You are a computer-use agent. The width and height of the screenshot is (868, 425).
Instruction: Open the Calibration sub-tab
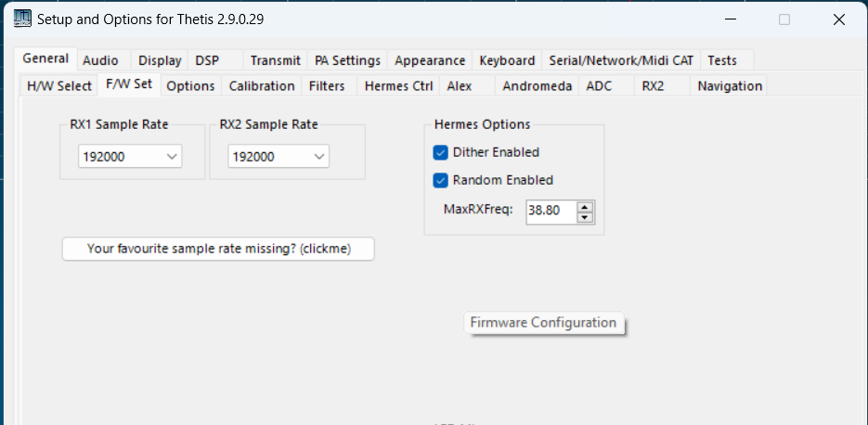pos(262,85)
